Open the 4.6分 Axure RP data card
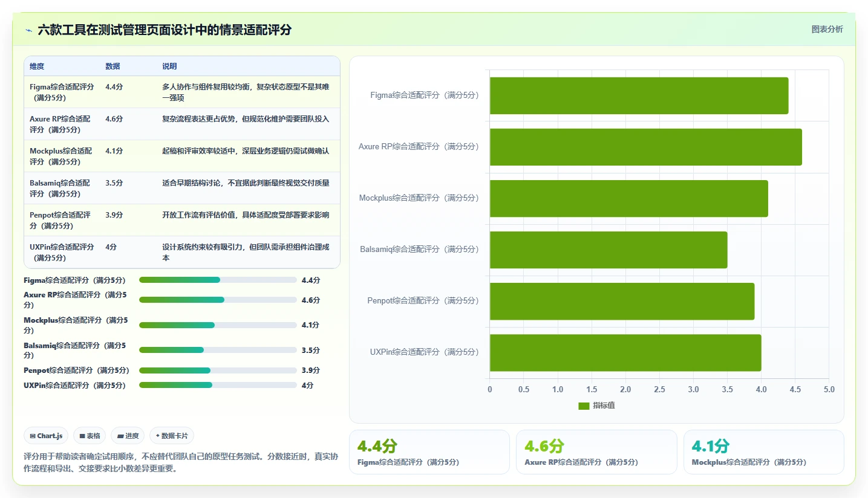868x498 pixels. tap(596, 452)
